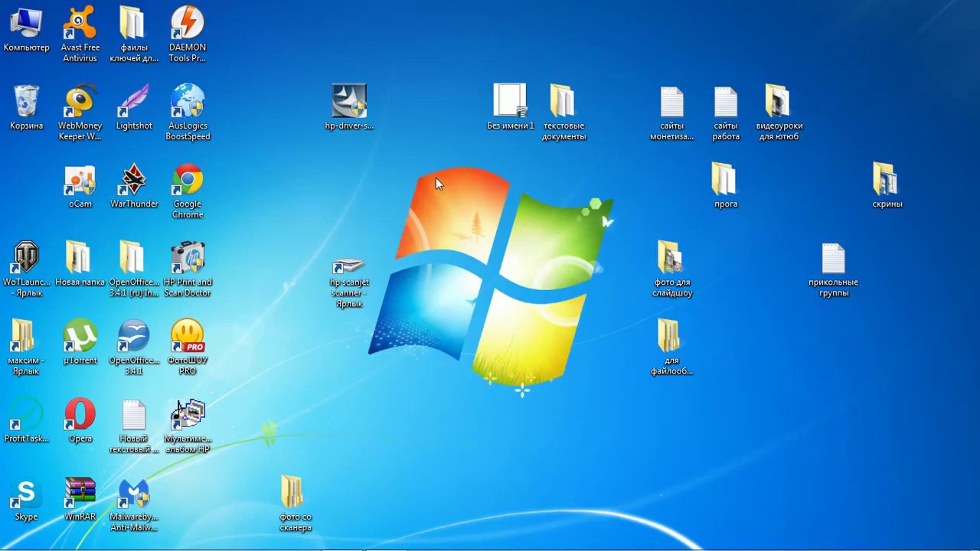Launch DAEMON Tools Pro shortcut
Screen dimensions: 980x551
[188, 34]
